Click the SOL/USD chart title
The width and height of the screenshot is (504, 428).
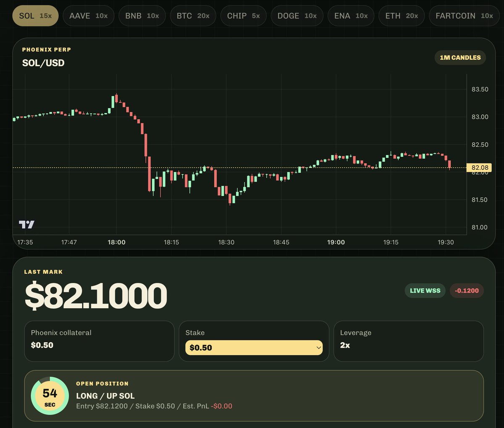pyautogui.click(x=43, y=63)
